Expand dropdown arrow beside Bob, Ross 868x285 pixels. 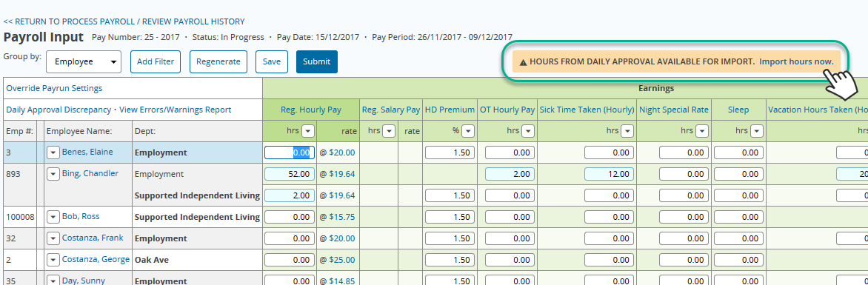pos(53,217)
